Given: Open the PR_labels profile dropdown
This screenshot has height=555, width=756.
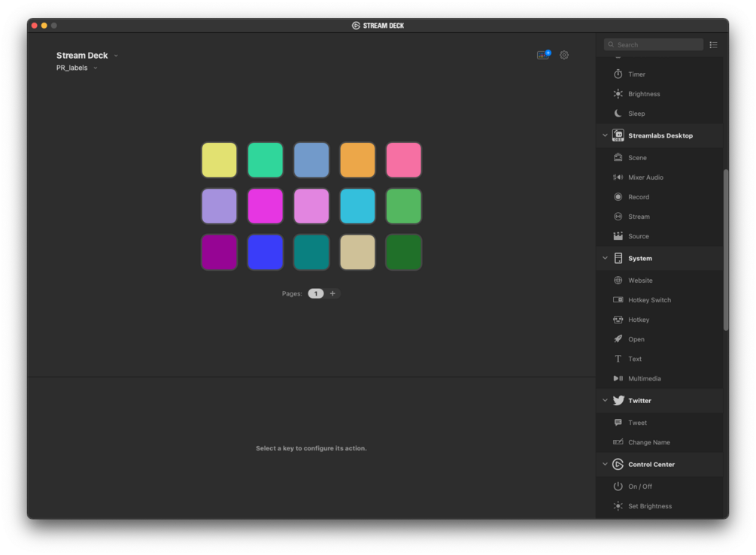Looking at the screenshot, I should tap(77, 68).
